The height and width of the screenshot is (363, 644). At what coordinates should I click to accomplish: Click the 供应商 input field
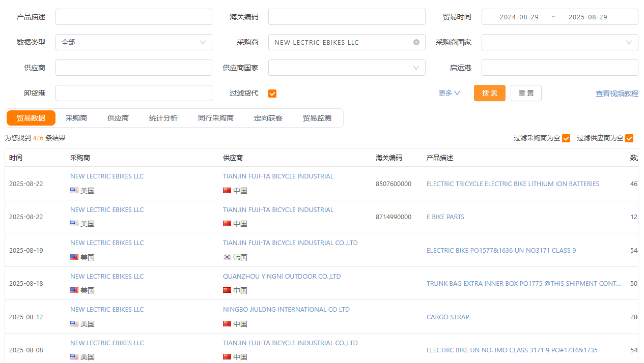click(134, 68)
